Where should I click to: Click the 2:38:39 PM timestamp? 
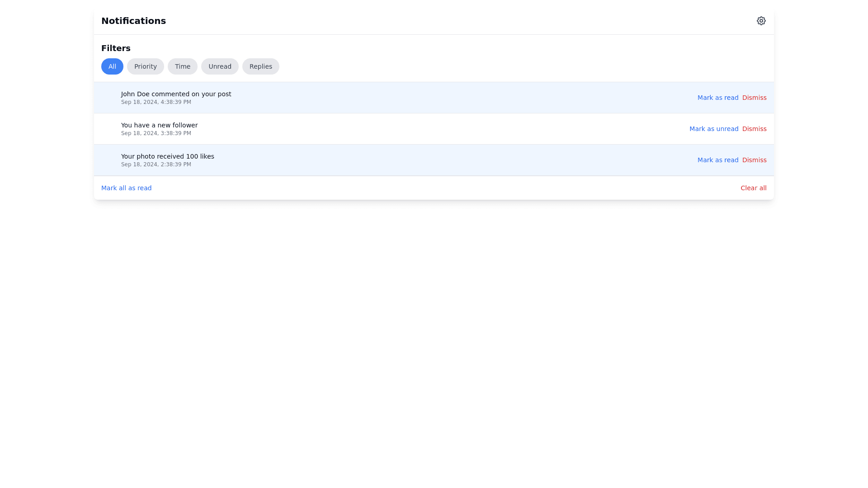156,164
